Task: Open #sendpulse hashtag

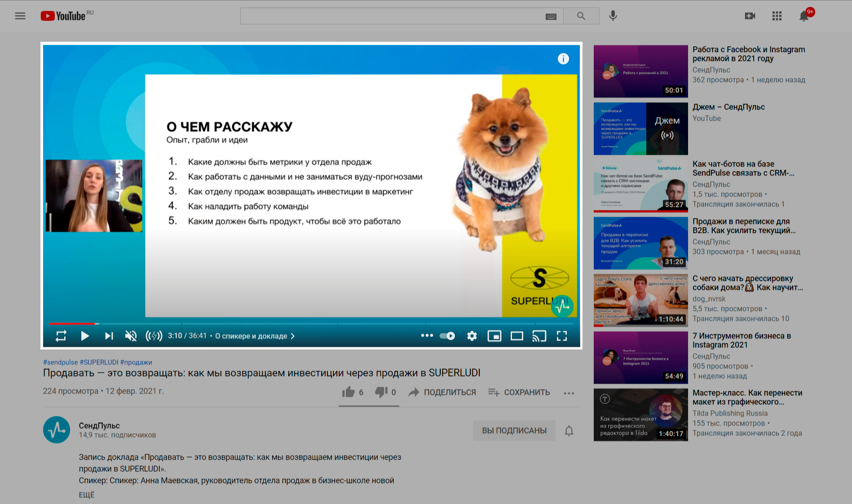Action: point(60,362)
